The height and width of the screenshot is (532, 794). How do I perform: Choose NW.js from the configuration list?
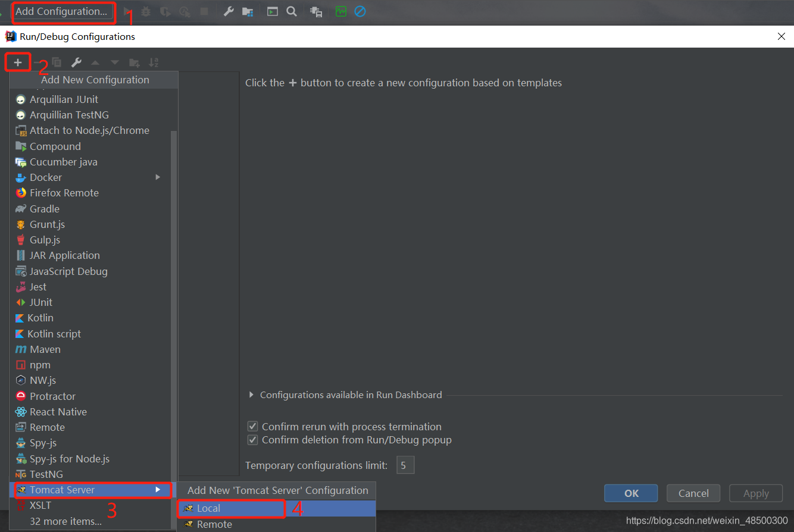point(90,380)
